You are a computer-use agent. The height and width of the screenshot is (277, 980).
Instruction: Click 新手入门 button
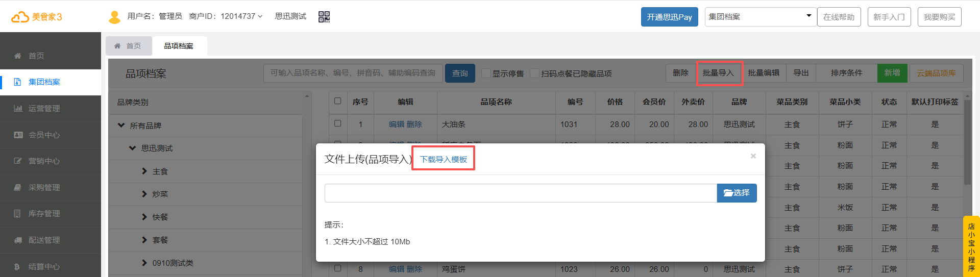pos(889,17)
